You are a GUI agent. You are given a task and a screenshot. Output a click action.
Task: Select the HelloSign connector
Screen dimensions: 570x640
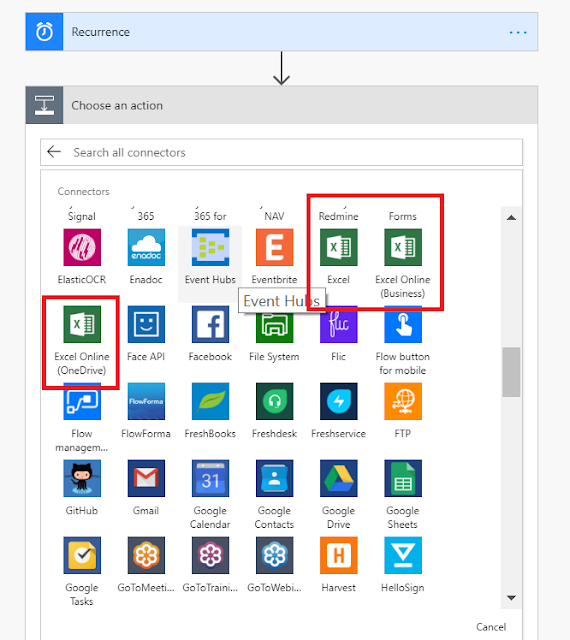click(x=403, y=555)
